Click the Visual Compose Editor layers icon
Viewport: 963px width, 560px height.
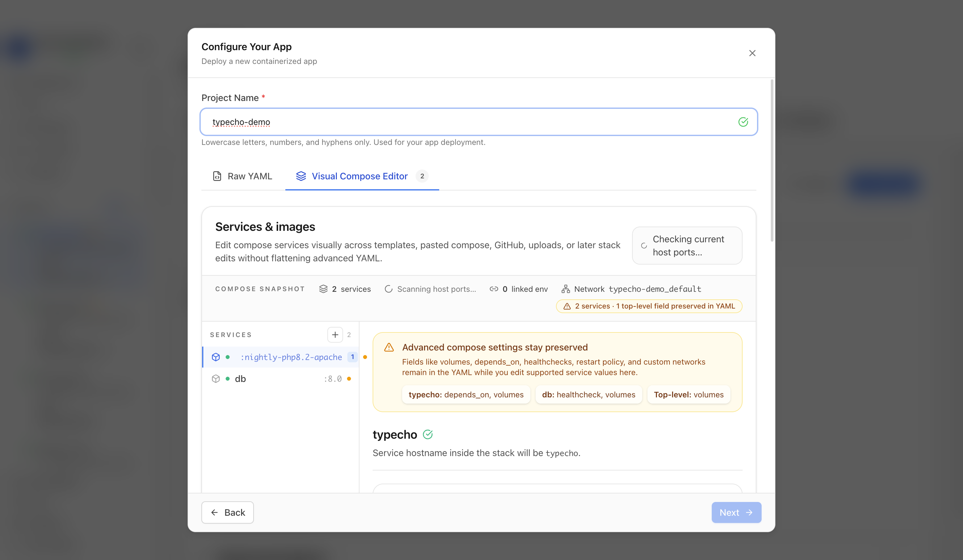pos(301,176)
